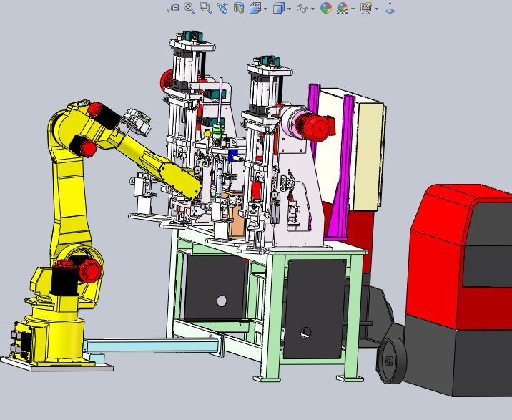Select the Zoom to Fit magnifier tool
This screenshot has width=512, height=420.
click(x=189, y=8)
